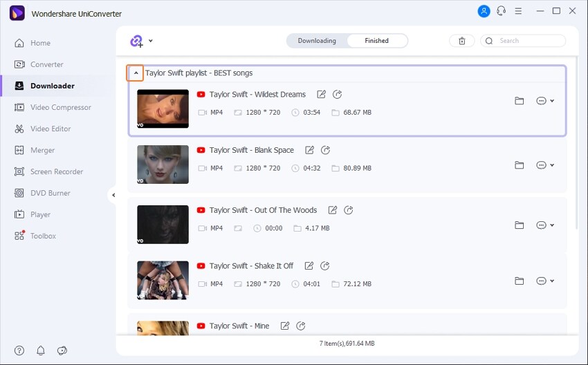Open more options for Shake It Off
Screen dimensions: 588x365
coord(541,281)
